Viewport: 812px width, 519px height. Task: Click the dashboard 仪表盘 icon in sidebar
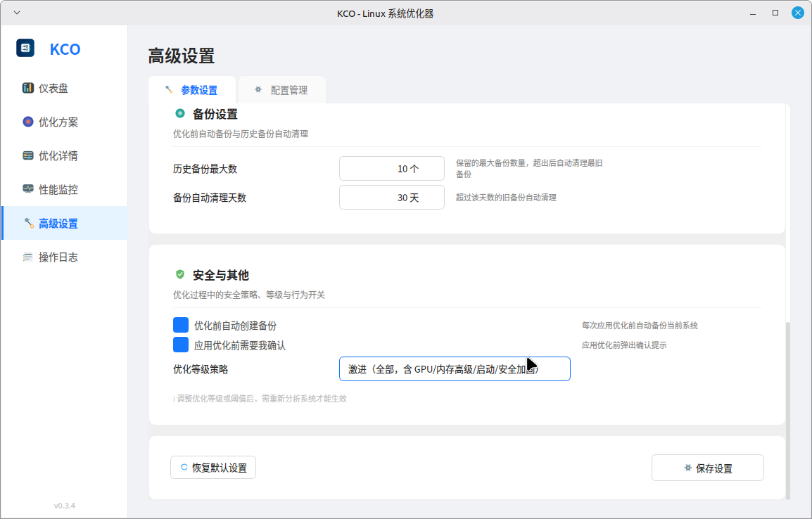(28, 88)
